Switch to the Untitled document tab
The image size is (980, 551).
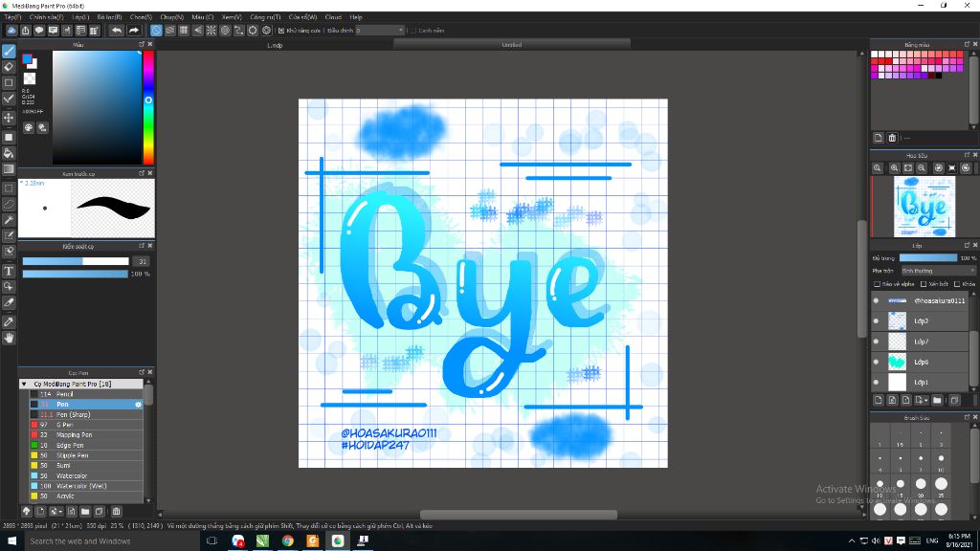click(x=512, y=44)
